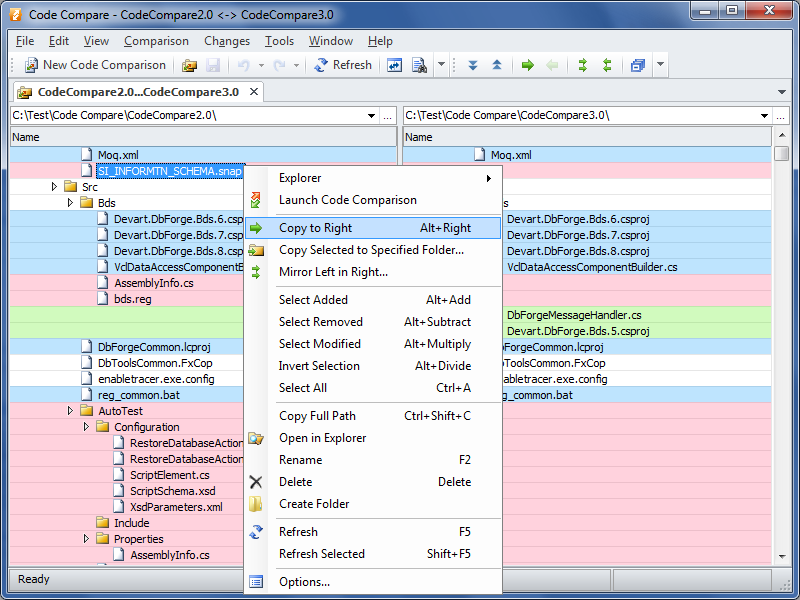Click the left pane Name column header
The height and width of the screenshot is (600, 800).
(x=203, y=137)
